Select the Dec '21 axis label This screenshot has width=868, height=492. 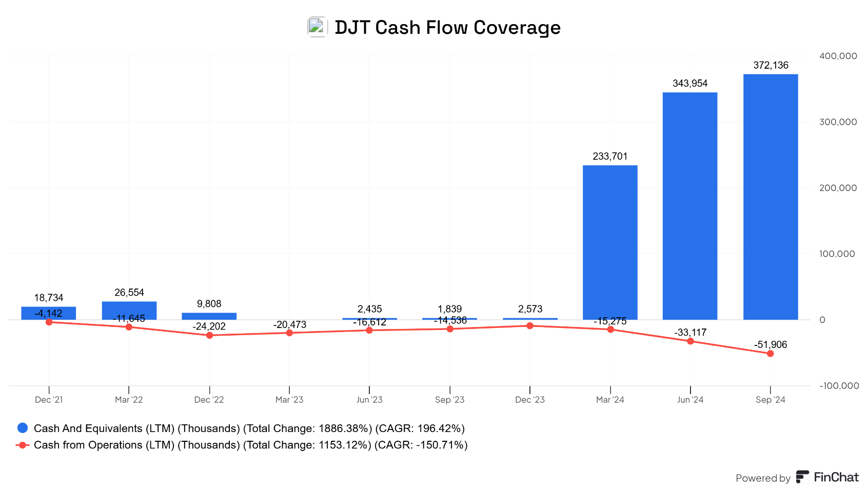49,399
